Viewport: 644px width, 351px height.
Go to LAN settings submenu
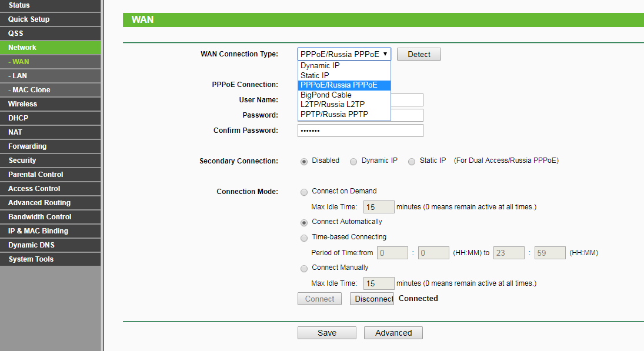tap(18, 76)
